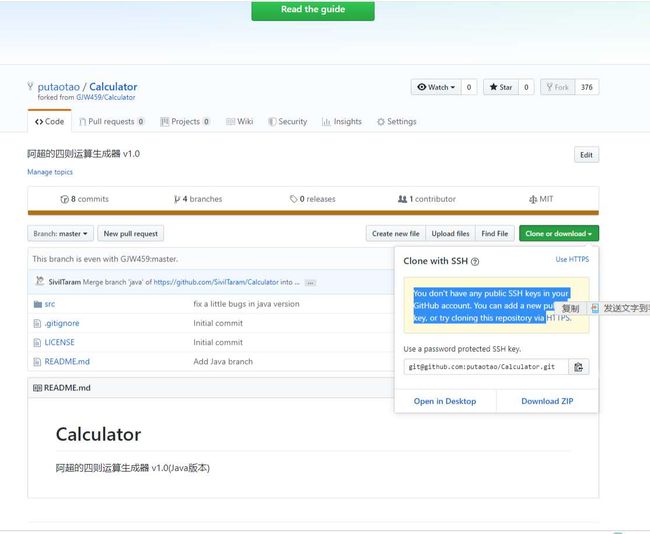Screen dimensions: 650x534
Task: Click the help icon beside Clone with SSH
Action: click(475, 262)
